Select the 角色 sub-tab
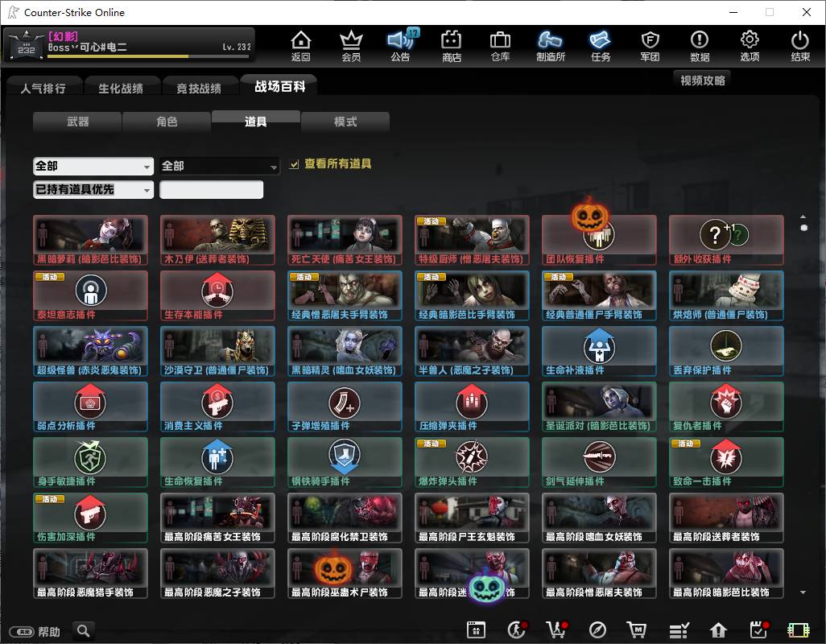 167,122
